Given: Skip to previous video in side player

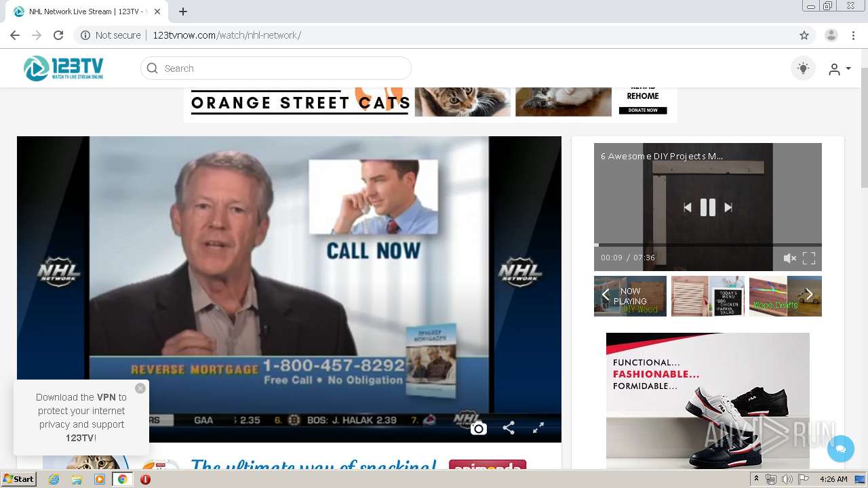Looking at the screenshot, I should (x=688, y=207).
